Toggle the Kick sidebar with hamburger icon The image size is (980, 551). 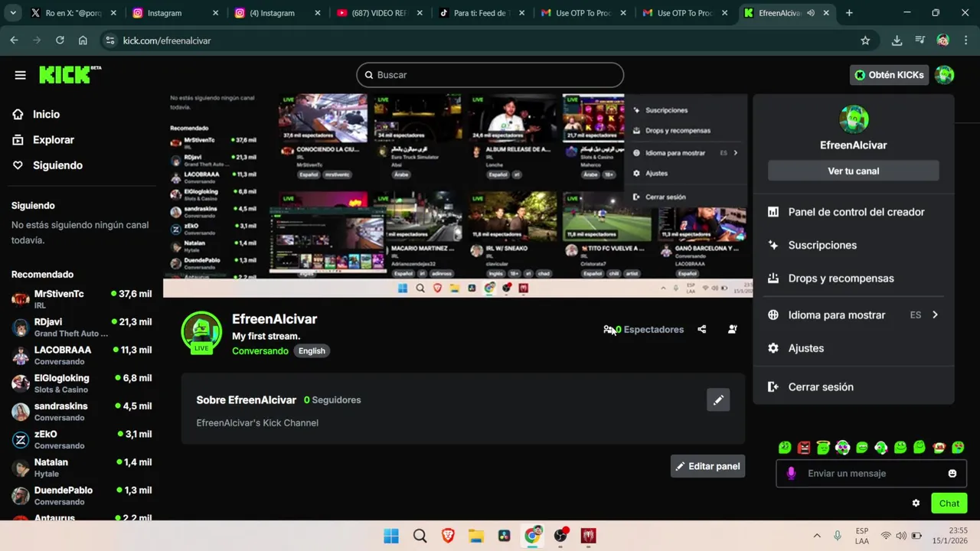tap(20, 75)
